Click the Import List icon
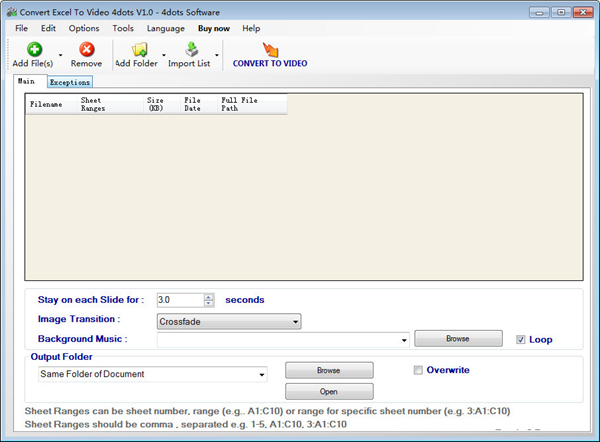The image size is (600, 442). tap(190, 49)
